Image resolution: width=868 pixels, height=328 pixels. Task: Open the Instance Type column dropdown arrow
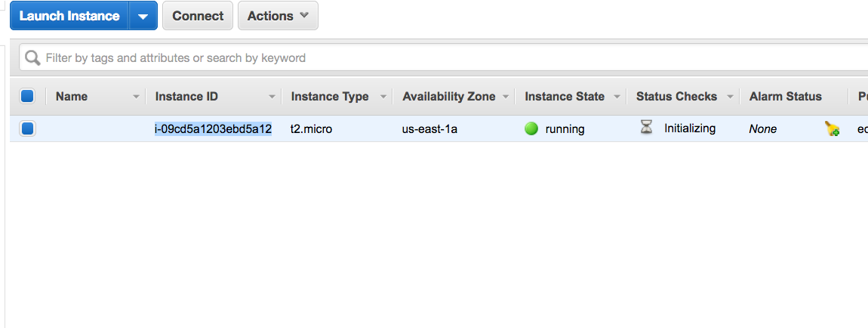(x=383, y=97)
